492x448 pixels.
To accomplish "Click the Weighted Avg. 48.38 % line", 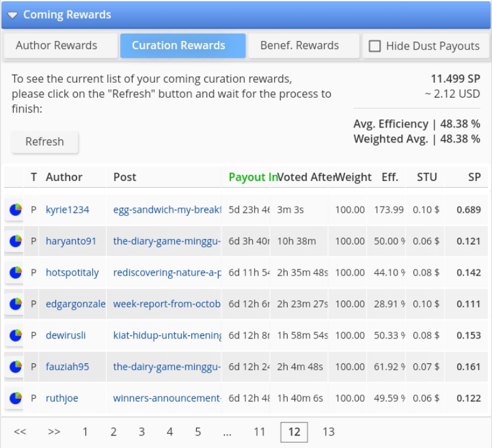I will click(x=417, y=139).
